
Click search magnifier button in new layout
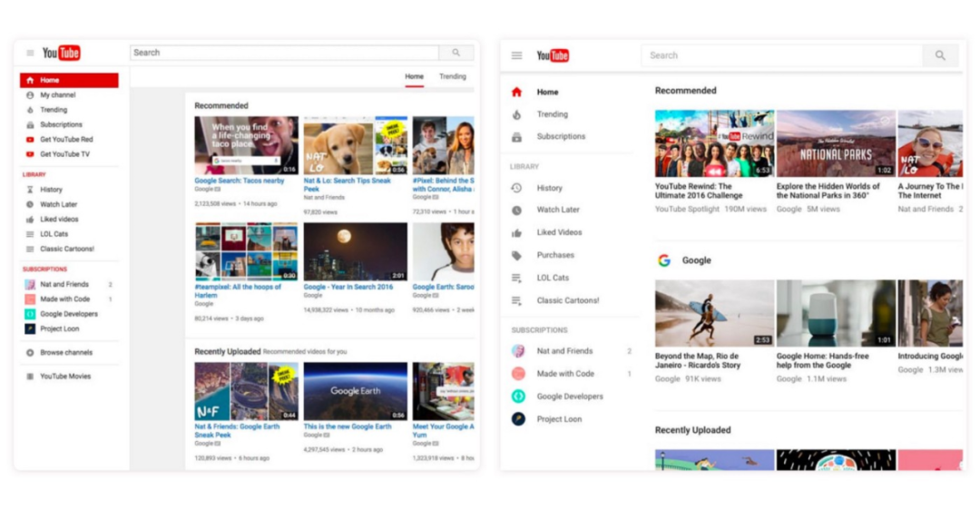pyautogui.click(x=941, y=55)
